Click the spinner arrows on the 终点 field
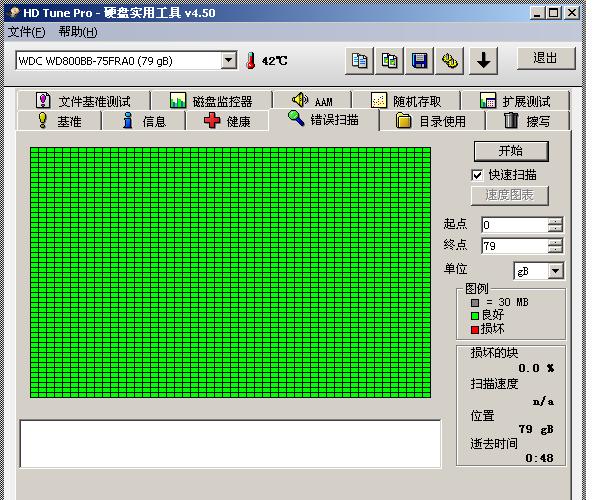The image size is (600, 500). 555,246
